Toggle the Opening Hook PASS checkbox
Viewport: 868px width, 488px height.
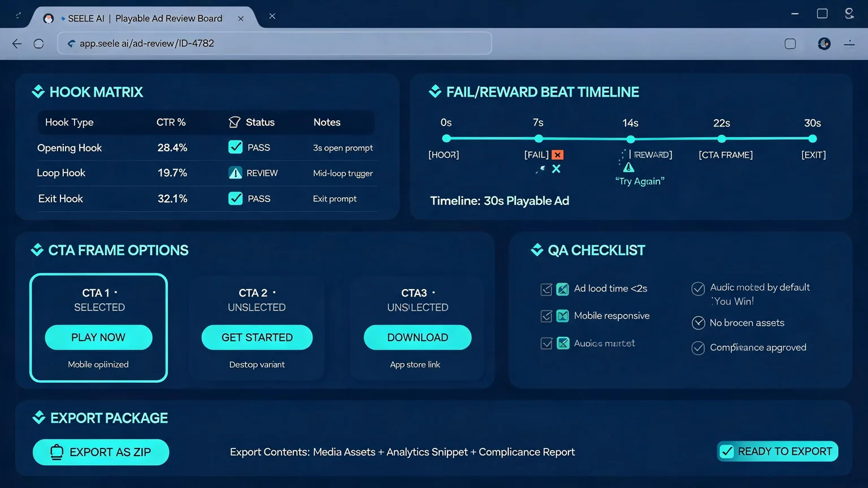pyautogui.click(x=236, y=147)
